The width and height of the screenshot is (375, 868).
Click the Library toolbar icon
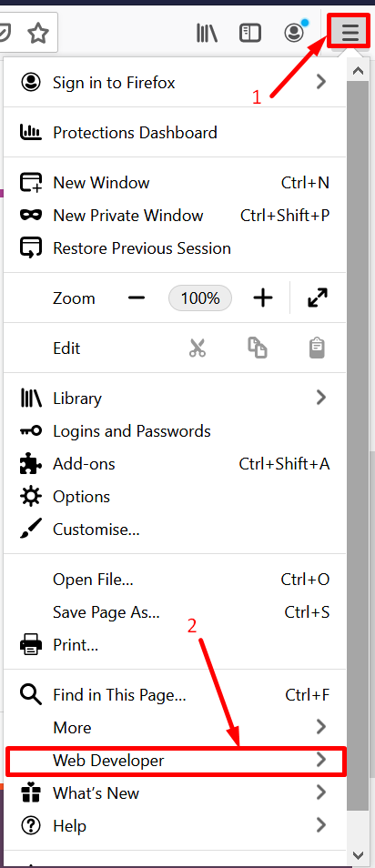coord(207,34)
